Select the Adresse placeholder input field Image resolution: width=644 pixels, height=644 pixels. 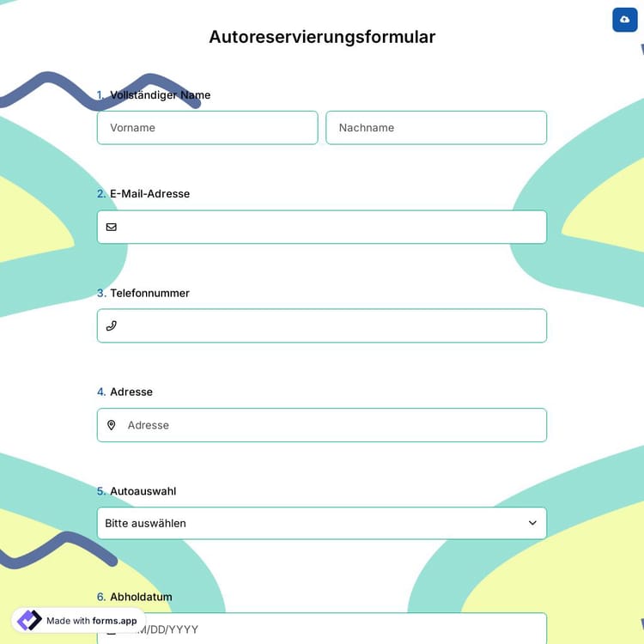point(331,425)
